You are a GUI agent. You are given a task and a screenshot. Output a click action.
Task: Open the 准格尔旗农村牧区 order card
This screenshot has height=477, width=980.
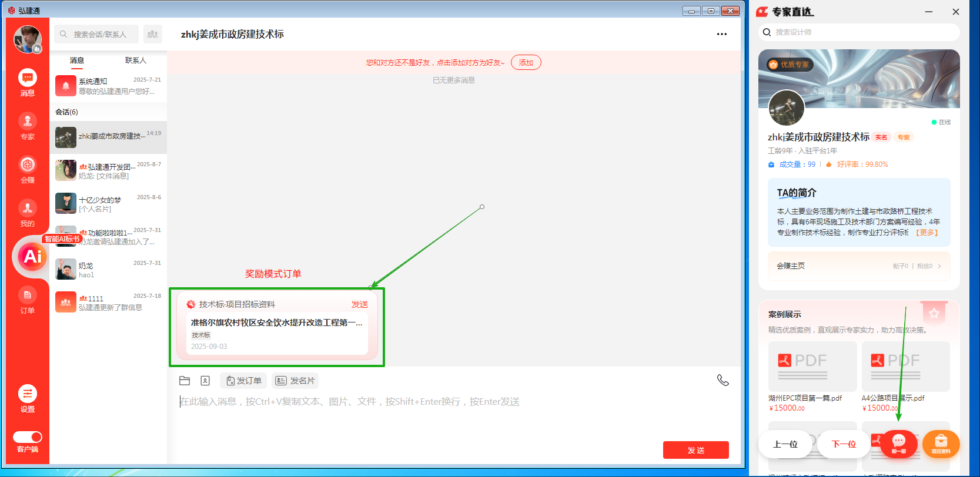point(277,333)
